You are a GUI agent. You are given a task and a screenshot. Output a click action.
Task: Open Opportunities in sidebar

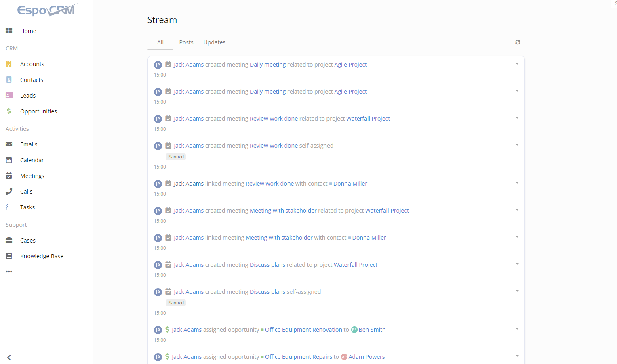38,111
